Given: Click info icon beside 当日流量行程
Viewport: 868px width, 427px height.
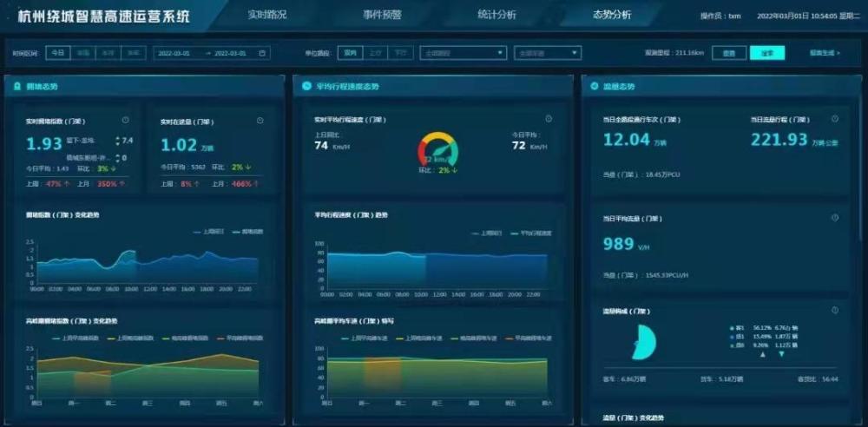Looking at the screenshot, I should [x=835, y=119].
